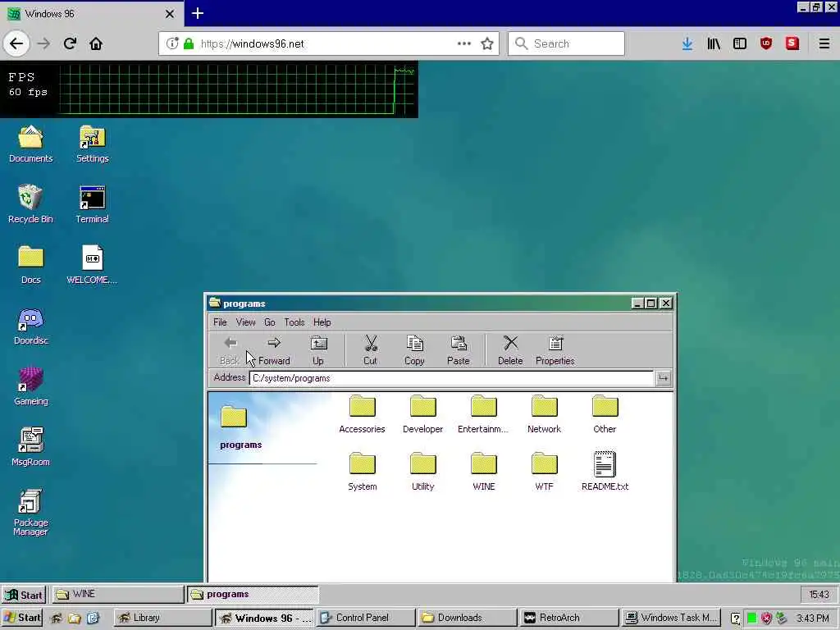Open the Go menu
The width and height of the screenshot is (840, 630).
[269, 322]
